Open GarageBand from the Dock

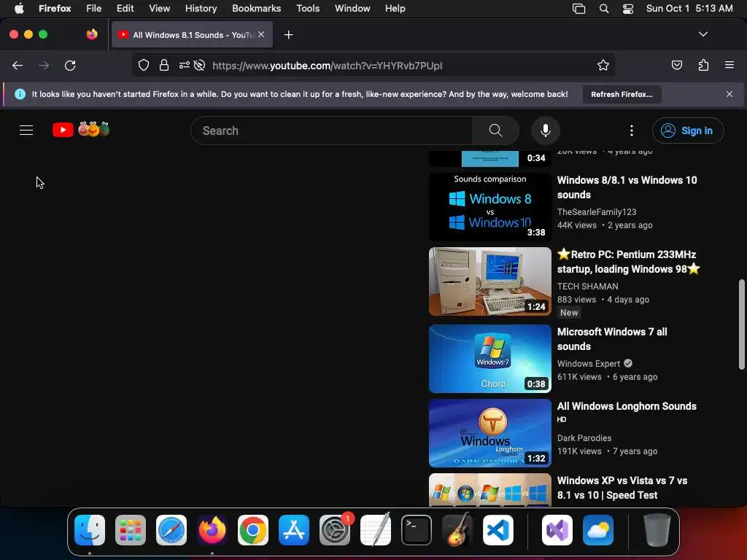(x=457, y=530)
